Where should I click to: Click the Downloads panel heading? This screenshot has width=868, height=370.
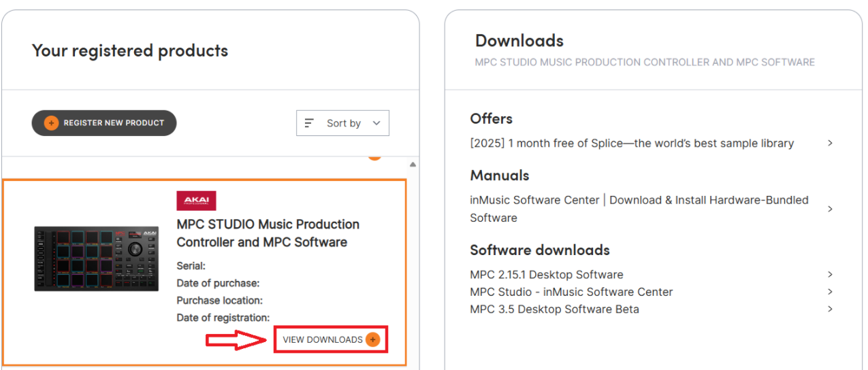point(519,41)
